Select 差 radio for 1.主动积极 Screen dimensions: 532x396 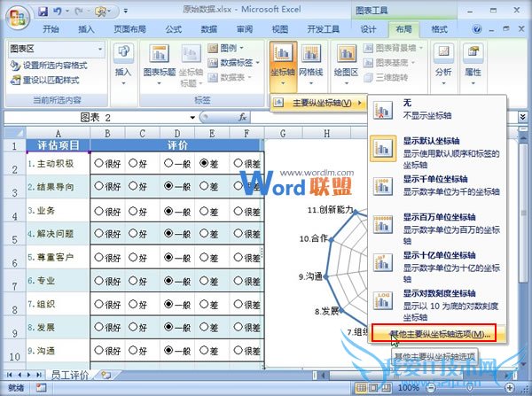pos(204,163)
